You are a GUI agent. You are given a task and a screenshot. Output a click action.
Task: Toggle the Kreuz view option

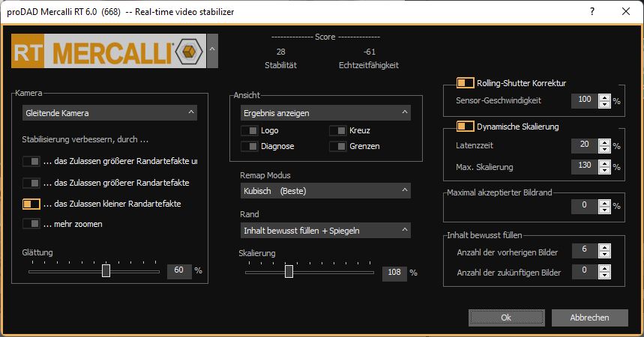[x=337, y=130]
